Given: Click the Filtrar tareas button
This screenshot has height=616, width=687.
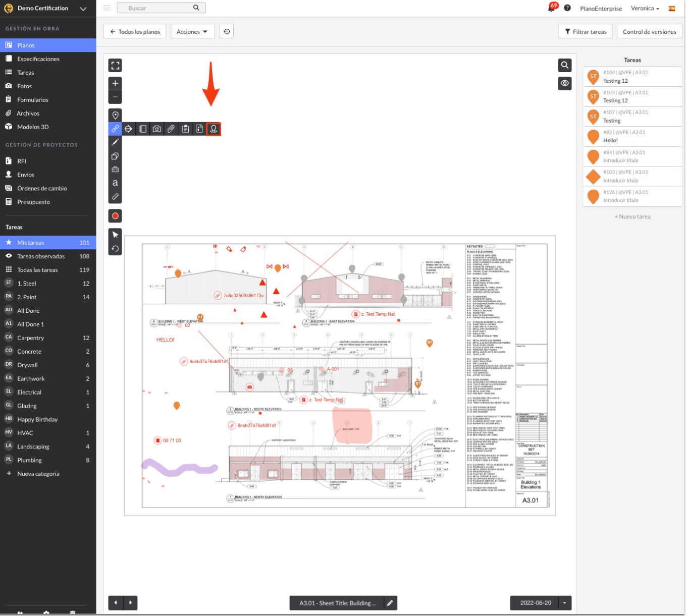Looking at the screenshot, I should 586,32.
